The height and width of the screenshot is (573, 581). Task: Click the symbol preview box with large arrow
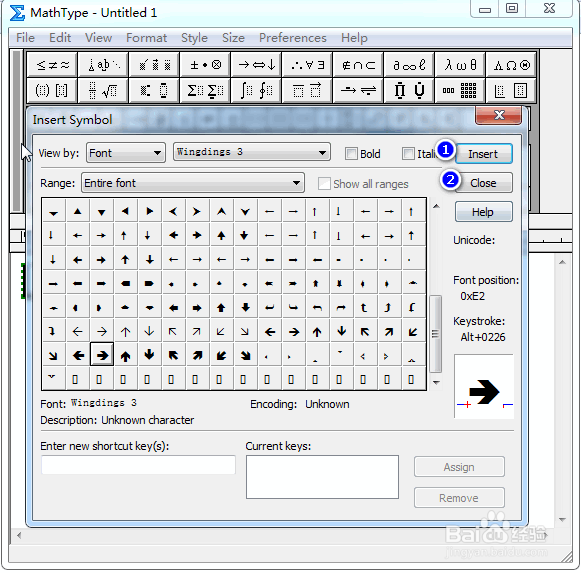[484, 386]
